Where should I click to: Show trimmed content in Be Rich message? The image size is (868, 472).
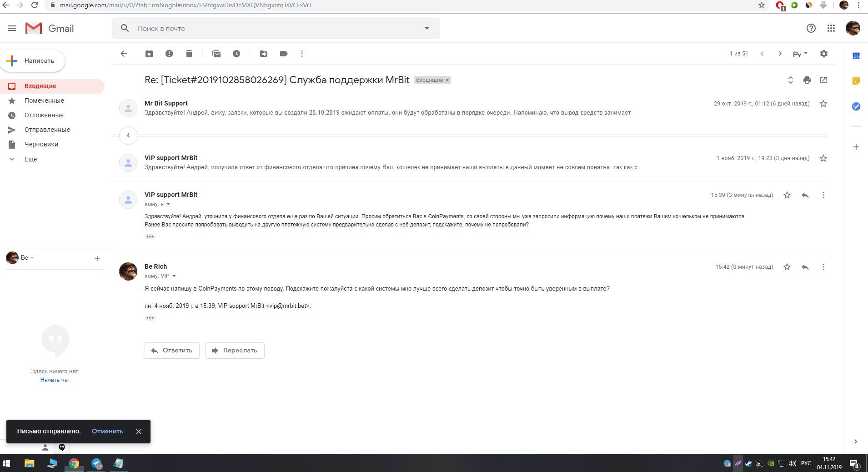(x=150, y=318)
